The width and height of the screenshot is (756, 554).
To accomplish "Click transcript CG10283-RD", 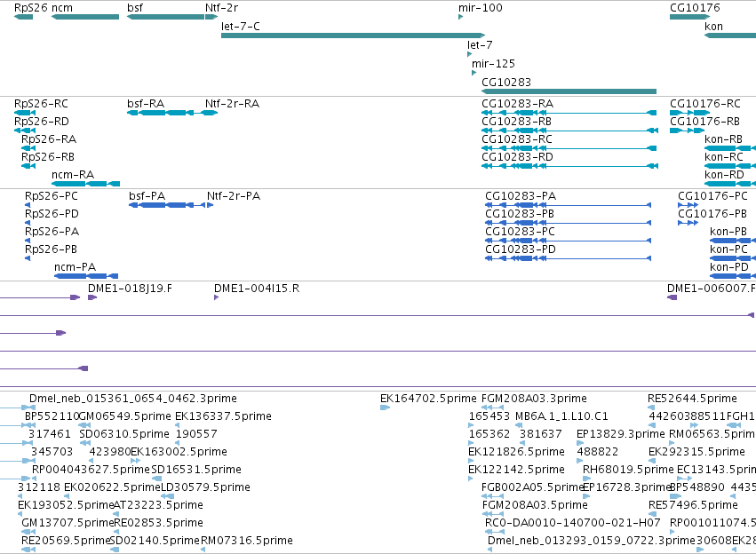I will 570,166.
